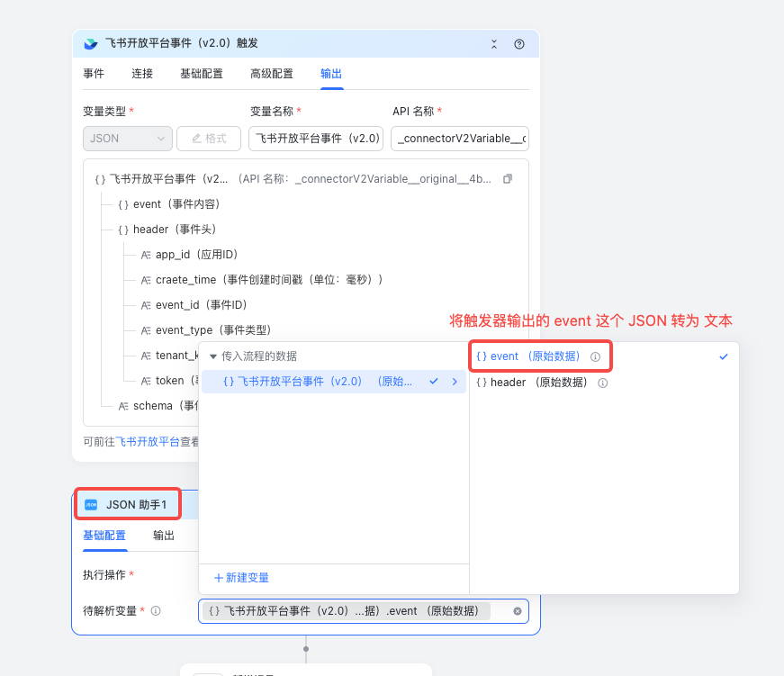
Task: Open JSON 助手1 基础配置 tab
Action: click(104, 536)
